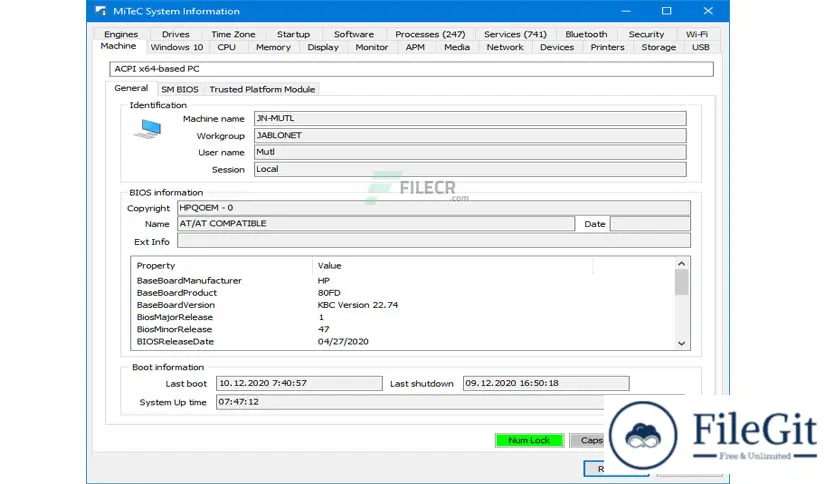This screenshot has width=836, height=484.
Task: Open the Wi-Fi tab
Action: 697,34
